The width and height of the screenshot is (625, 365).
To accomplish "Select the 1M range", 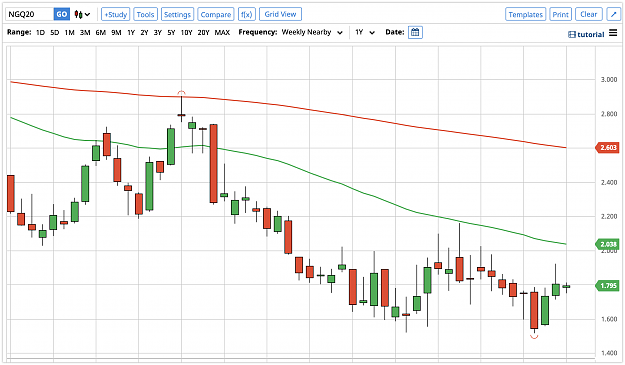I will [x=69, y=33].
